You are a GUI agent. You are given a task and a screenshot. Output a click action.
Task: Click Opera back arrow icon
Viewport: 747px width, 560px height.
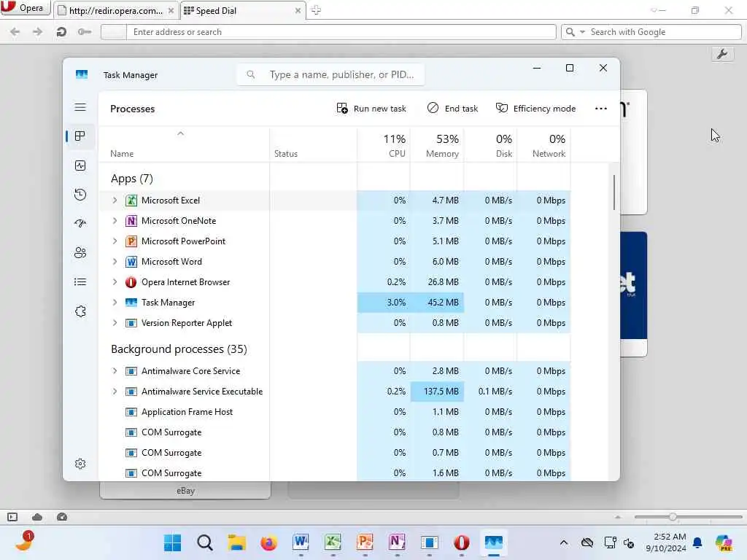click(x=15, y=32)
